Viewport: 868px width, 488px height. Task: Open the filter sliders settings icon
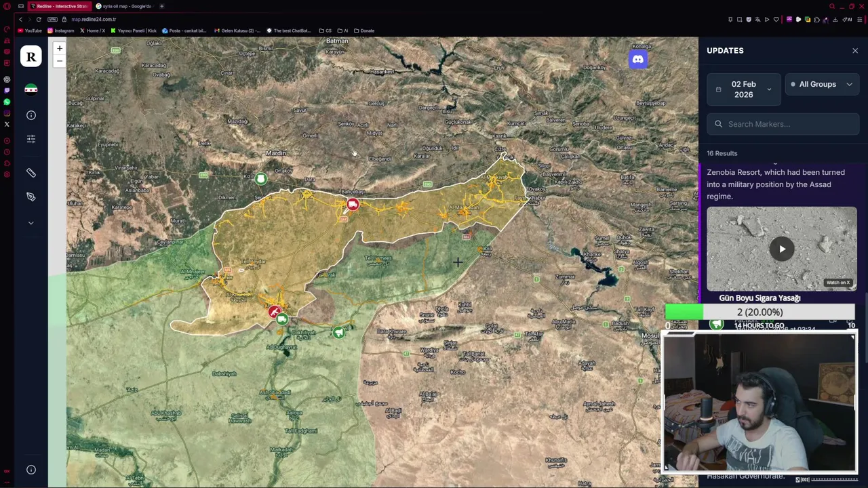(31, 139)
